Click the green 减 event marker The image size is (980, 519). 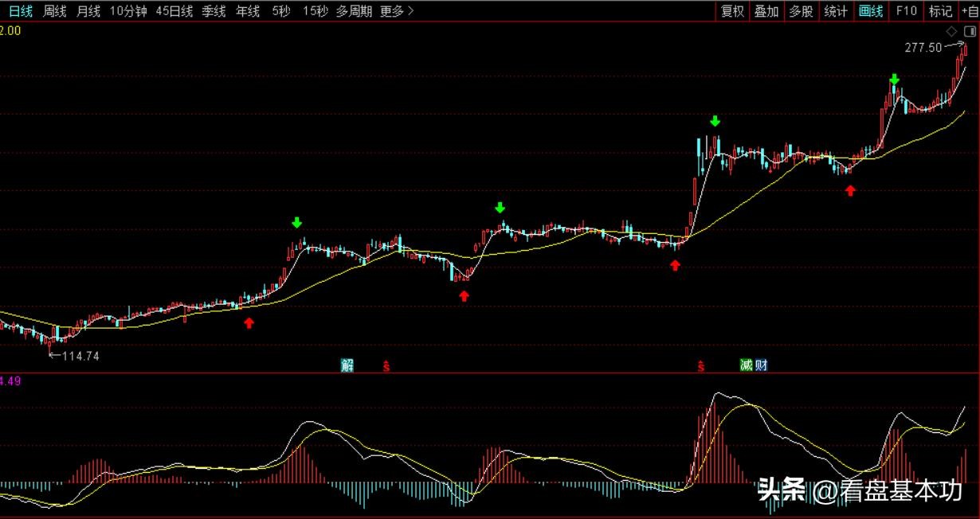[746, 365]
